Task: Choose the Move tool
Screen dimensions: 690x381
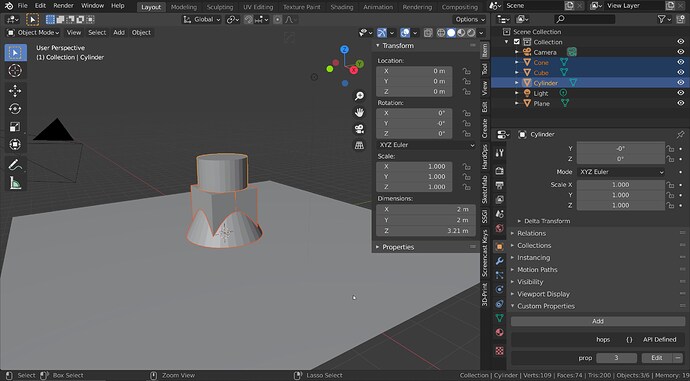Action: (15, 91)
